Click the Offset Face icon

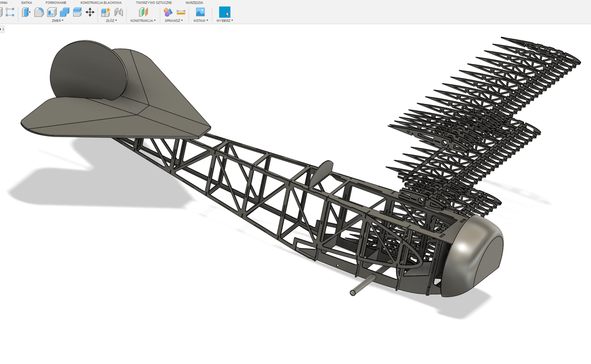pos(77,12)
